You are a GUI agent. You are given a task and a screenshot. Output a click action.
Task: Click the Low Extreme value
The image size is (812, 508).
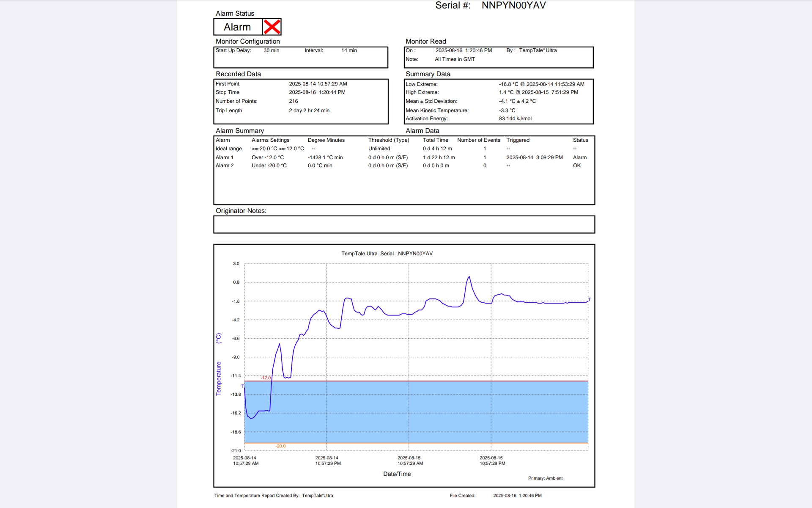(541, 84)
